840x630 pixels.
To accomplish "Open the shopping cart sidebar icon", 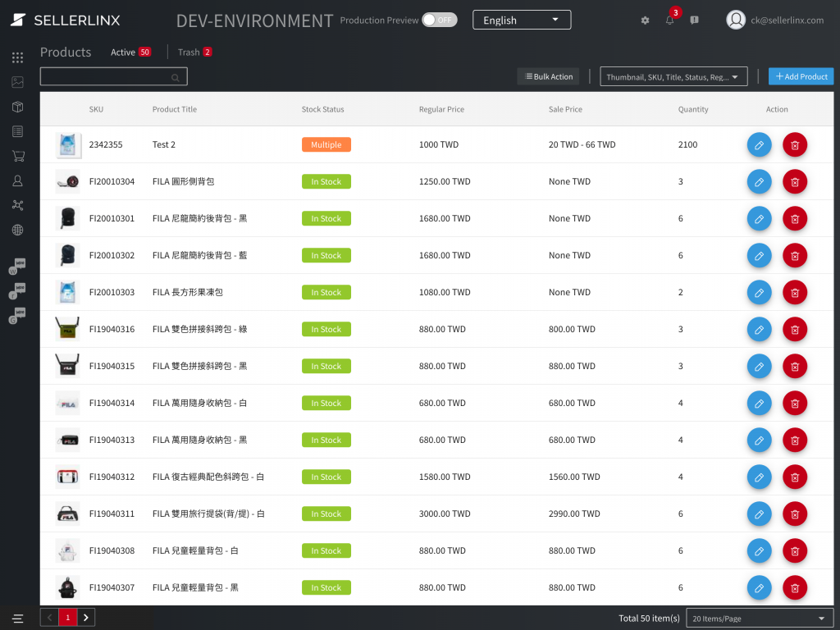I will (x=18, y=156).
